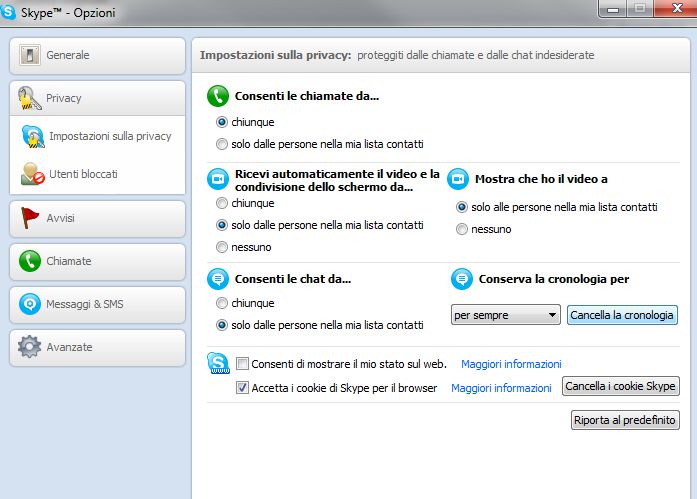Viewport: 697px width, 499px height.
Task: Click the red flag Avvisi icon
Action: tap(30, 218)
